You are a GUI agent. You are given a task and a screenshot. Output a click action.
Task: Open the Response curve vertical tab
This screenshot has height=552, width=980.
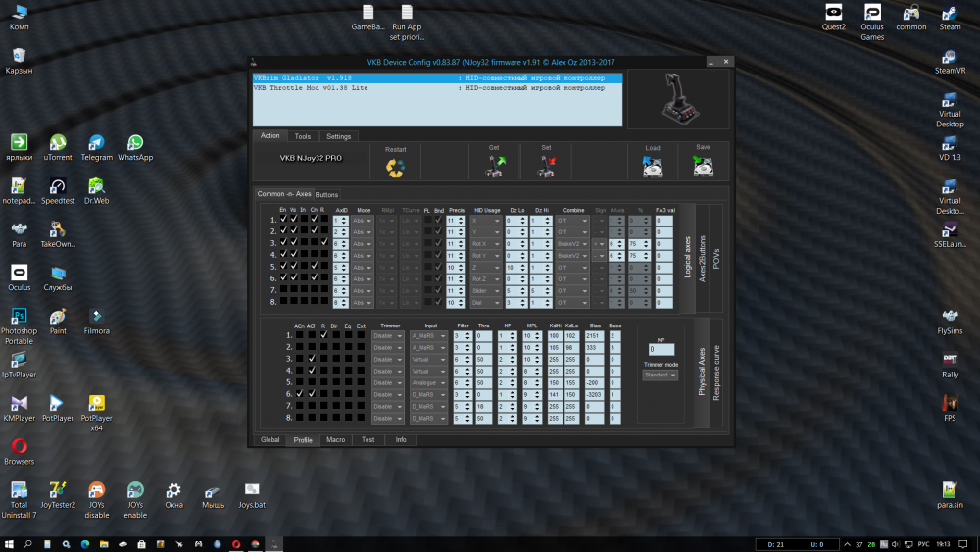point(715,373)
